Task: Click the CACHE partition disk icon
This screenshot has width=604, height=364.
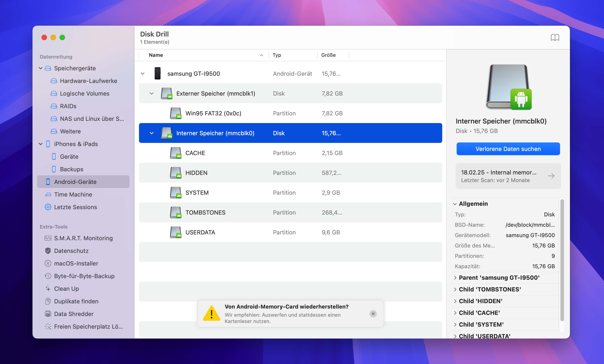Action: coord(176,153)
